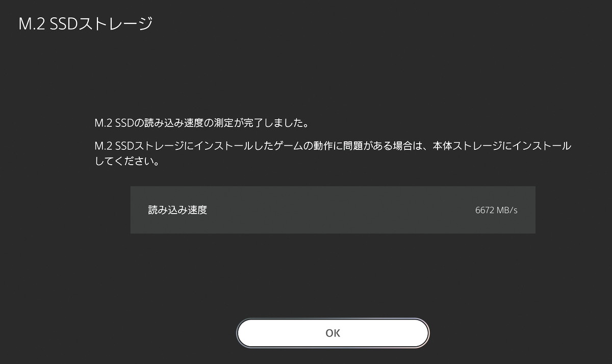Viewport: 612px width, 364px height.
Task: Click the M.2 SSDストレージ page title
Action: click(x=86, y=24)
